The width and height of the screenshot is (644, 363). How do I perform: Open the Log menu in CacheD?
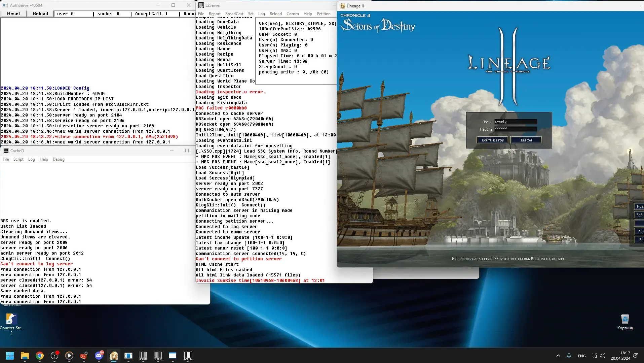(32, 159)
